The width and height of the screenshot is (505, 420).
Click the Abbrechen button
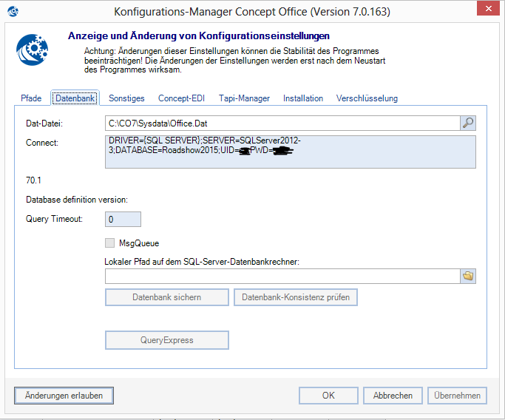(393, 396)
